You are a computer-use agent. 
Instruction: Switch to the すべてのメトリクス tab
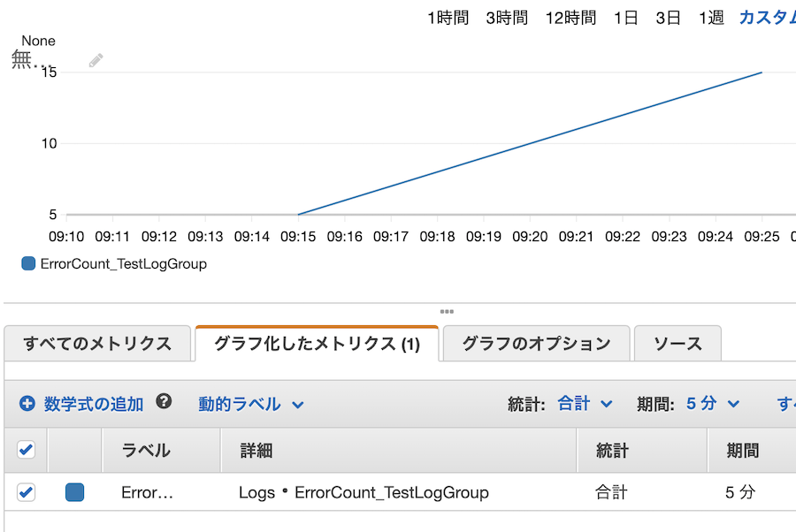[x=97, y=343]
